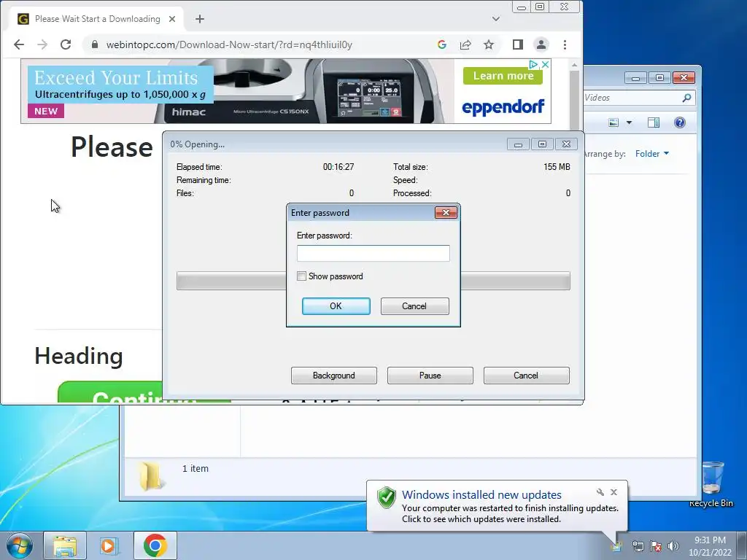Click the '1 item' status text

(x=196, y=469)
